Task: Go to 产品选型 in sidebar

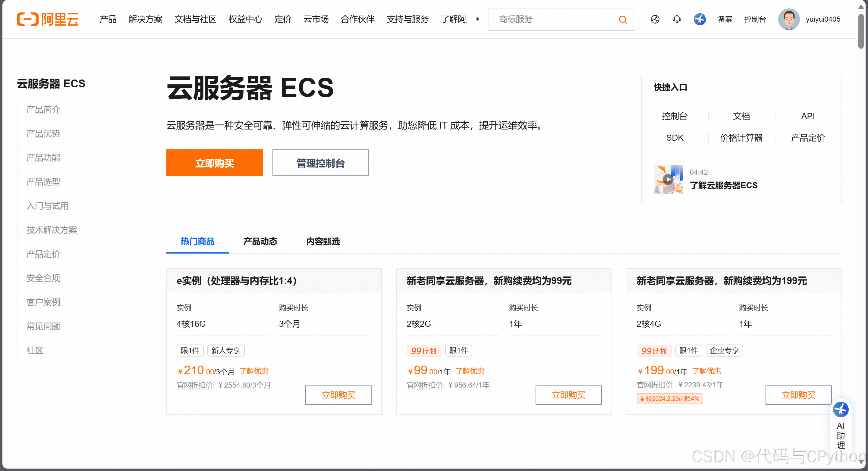Action: point(43,182)
